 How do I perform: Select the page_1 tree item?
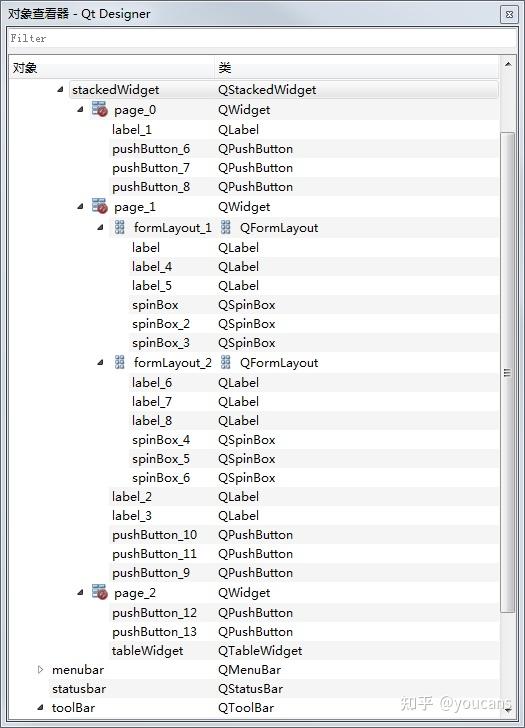[135, 207]
